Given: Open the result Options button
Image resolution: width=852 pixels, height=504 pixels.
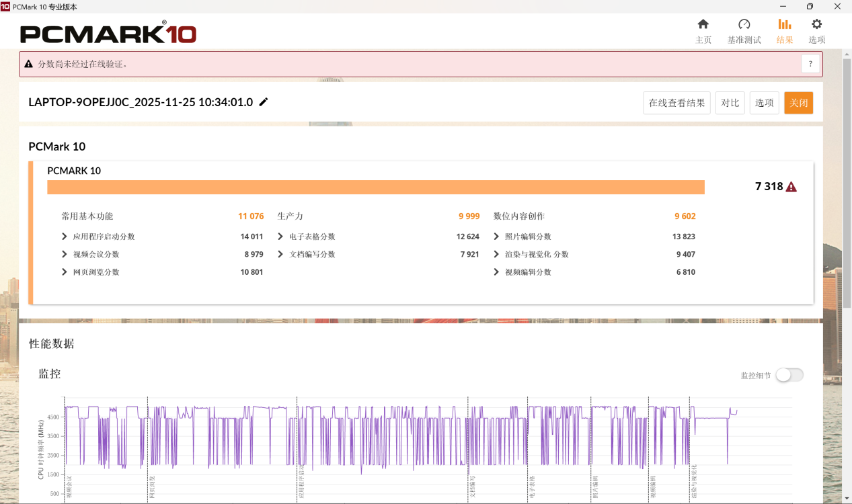Looking at the screenshot, I should (764, 103).
